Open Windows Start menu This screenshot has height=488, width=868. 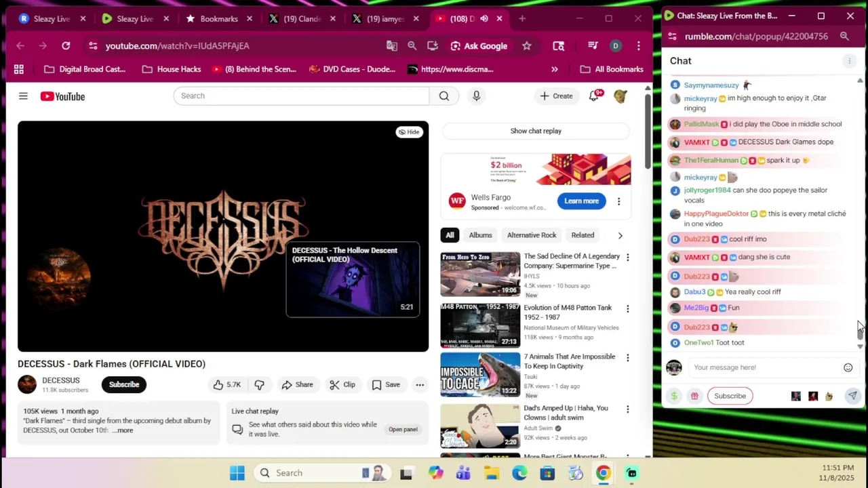pyautogui.click(x=237, y=473)
